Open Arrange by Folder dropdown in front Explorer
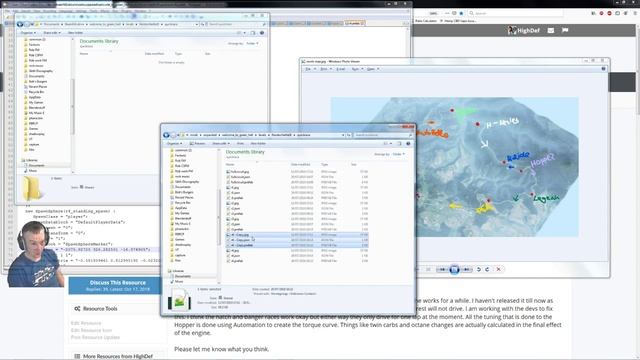The image size is (640, 360). coord(398,154)
